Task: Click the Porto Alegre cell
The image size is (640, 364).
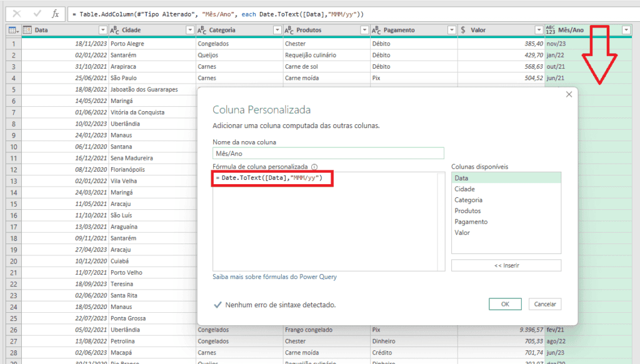Action: point(152,44)
